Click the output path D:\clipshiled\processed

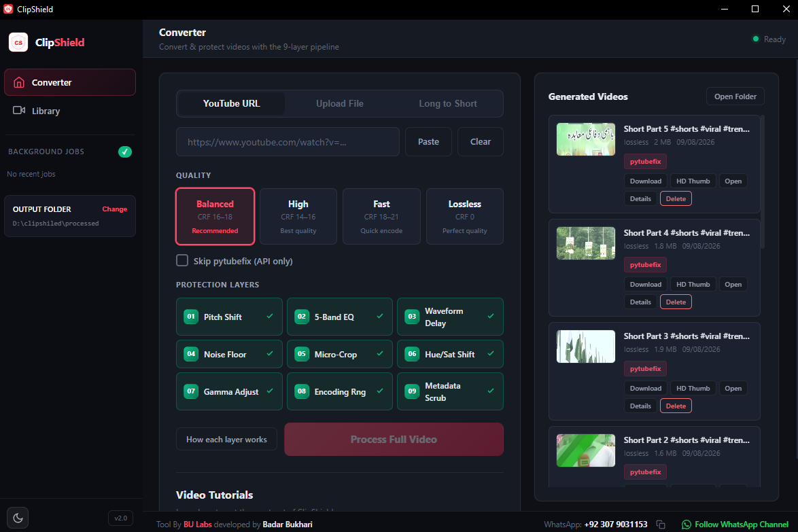56,224
